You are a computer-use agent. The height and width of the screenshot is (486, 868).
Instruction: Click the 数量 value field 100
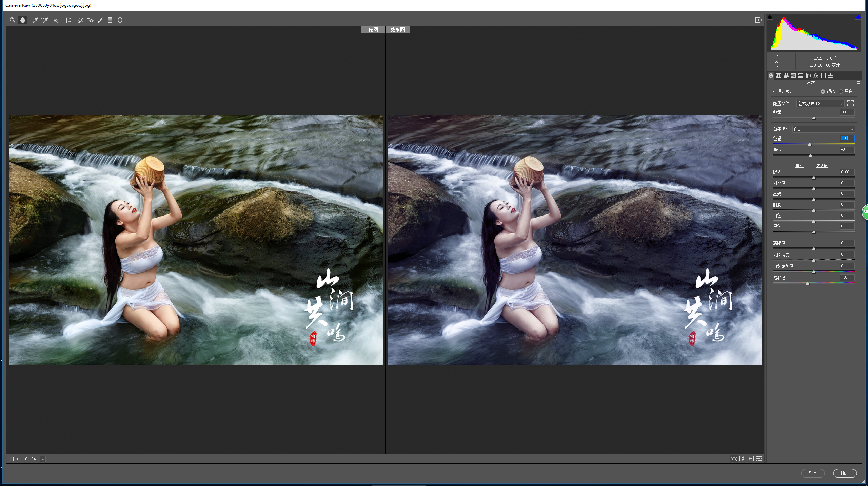pos(847,112)
